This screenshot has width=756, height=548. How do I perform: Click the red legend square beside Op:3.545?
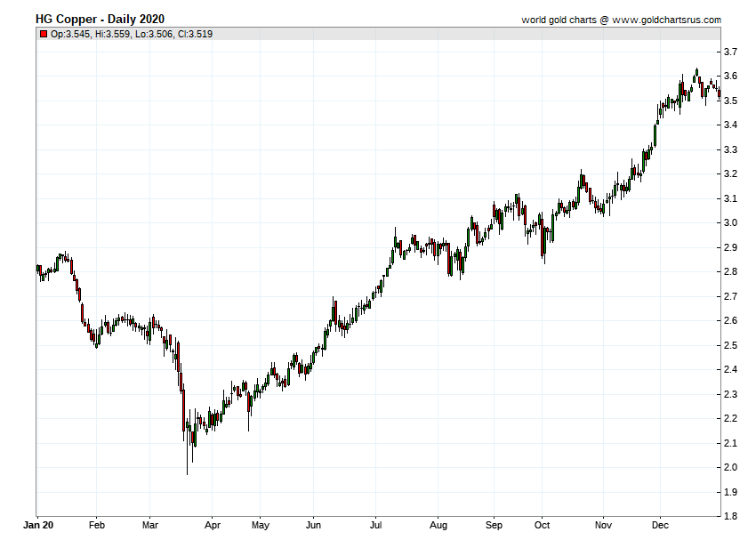point(44,34)
